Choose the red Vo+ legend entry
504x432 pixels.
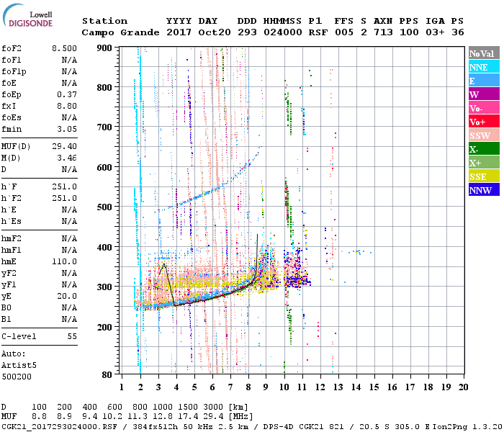pos(481,122)
